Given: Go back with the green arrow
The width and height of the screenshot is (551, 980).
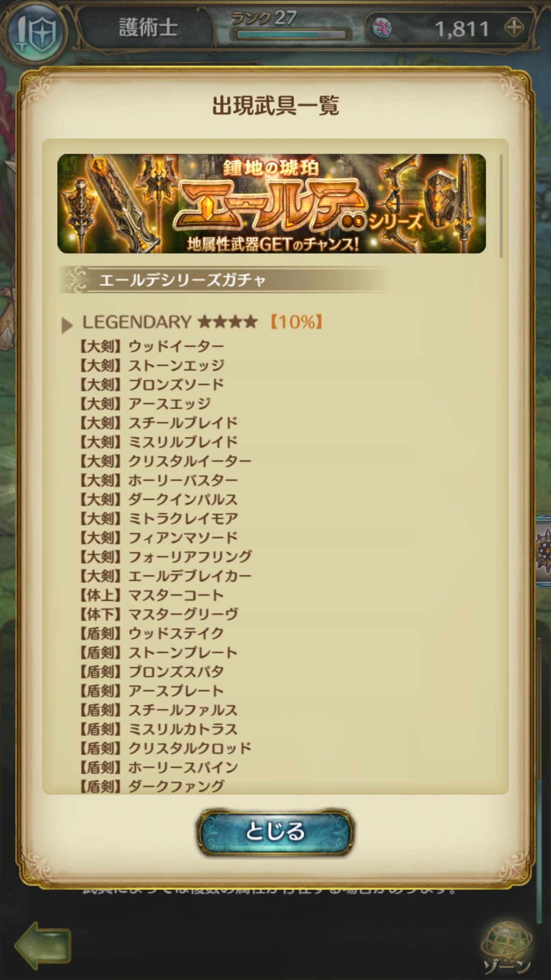Looking at the screenshot, I should coord(43,945).
